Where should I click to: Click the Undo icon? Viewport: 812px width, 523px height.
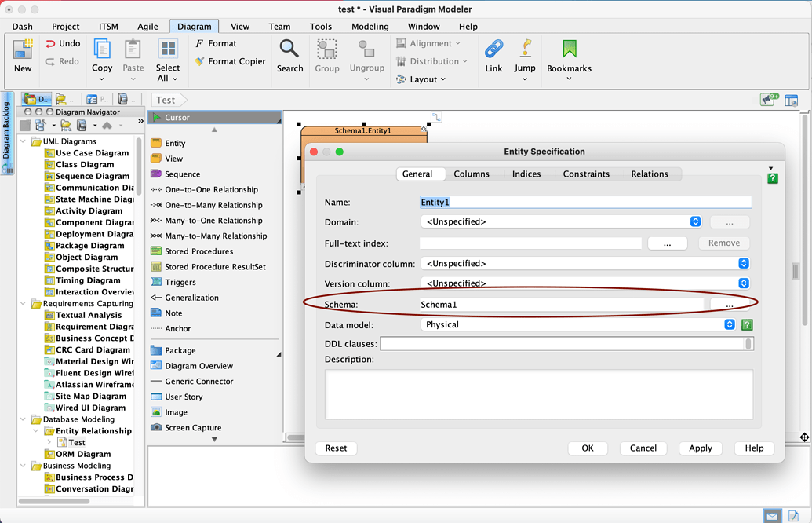click(x=59, y=44)
